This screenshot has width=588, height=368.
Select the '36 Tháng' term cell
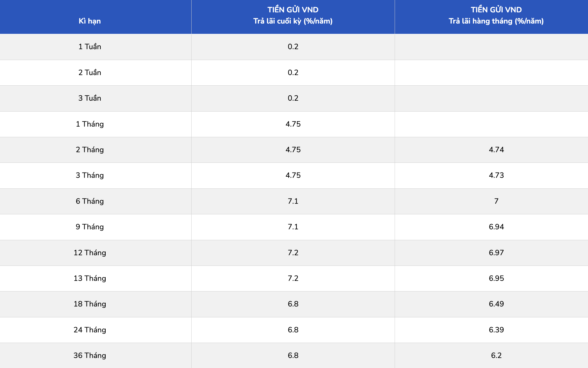90,355
